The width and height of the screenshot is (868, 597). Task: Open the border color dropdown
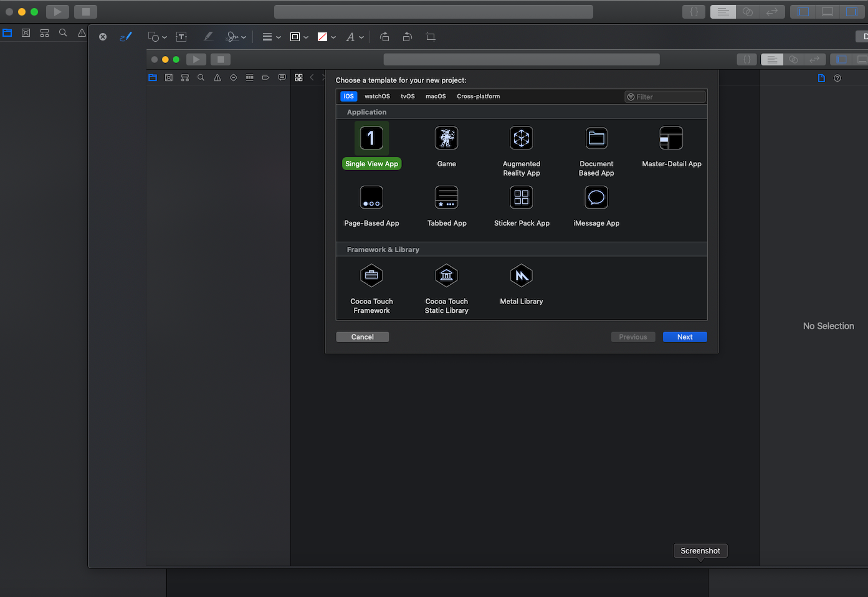[299, 37]
